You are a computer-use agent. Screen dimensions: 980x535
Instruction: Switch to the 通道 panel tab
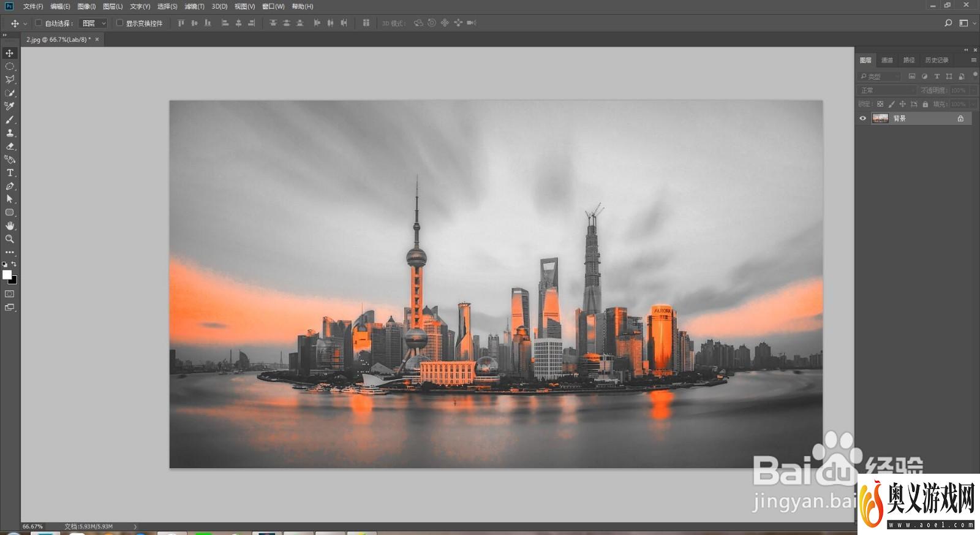887,60
